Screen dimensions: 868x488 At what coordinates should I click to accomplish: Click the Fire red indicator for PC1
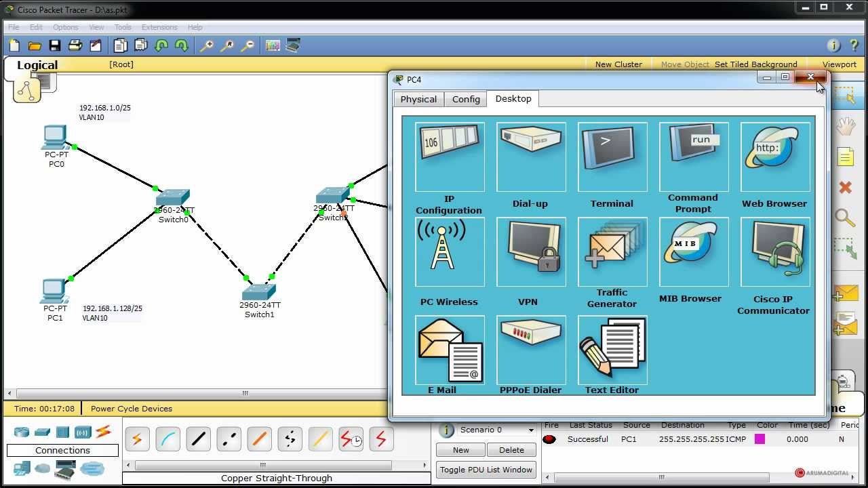pyautogui.click(x=549, y=439)
